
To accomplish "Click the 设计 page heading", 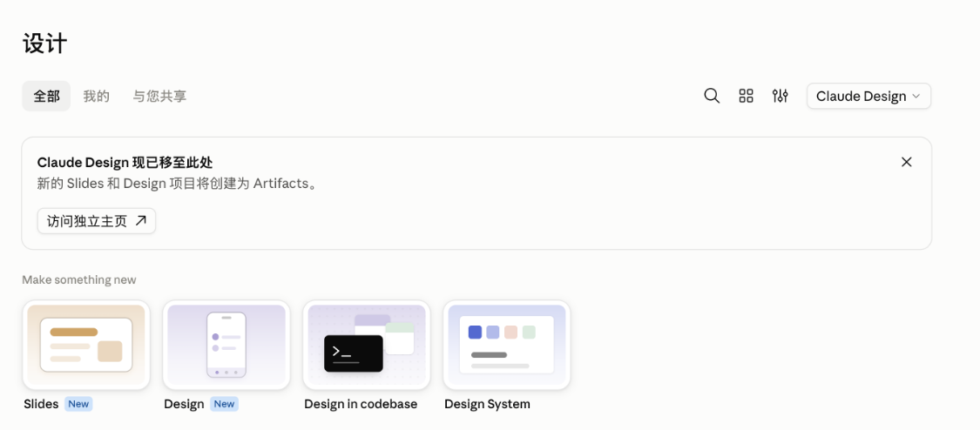I will click(x=45, y=44).
